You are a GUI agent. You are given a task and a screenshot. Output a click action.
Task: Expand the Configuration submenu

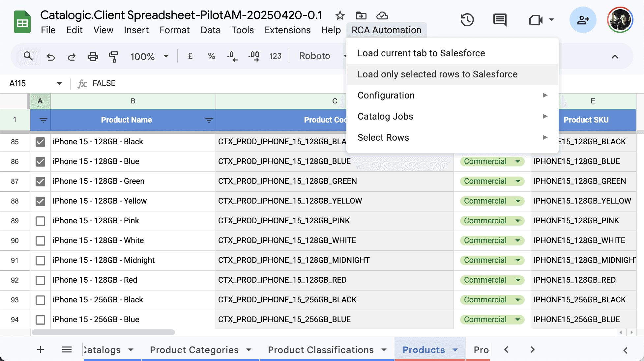click(452, 96)
